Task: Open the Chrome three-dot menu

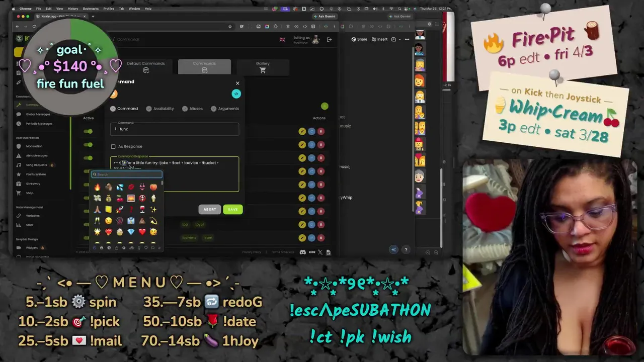Action: (x=334, y=26)
